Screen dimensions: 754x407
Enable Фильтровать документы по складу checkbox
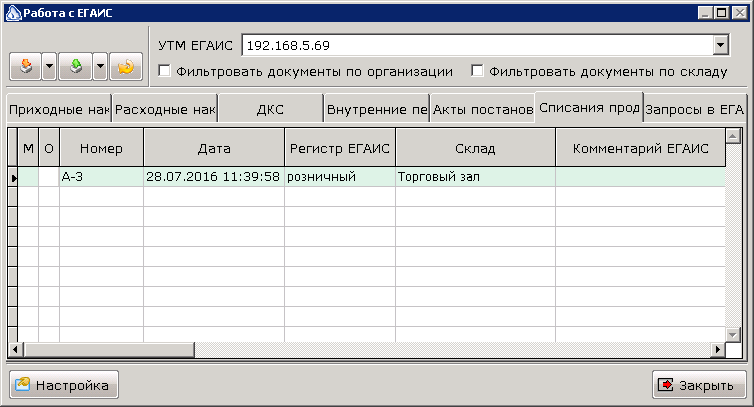click(x=477, y=71)
